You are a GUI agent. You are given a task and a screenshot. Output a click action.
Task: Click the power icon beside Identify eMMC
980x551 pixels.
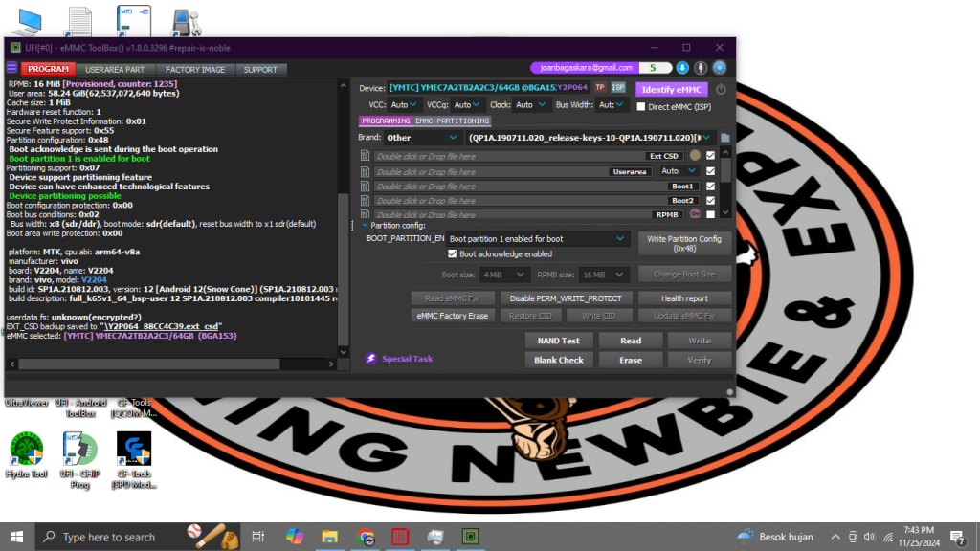point(721,89)
